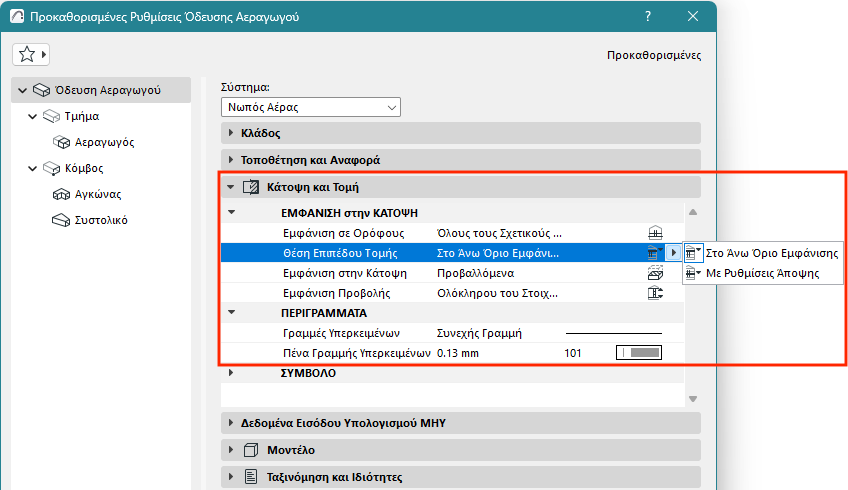Screen dimensions: 848x490
Task: Expand the ΣΥΜΒΟΛΟ group
Action: pos(231,373)
